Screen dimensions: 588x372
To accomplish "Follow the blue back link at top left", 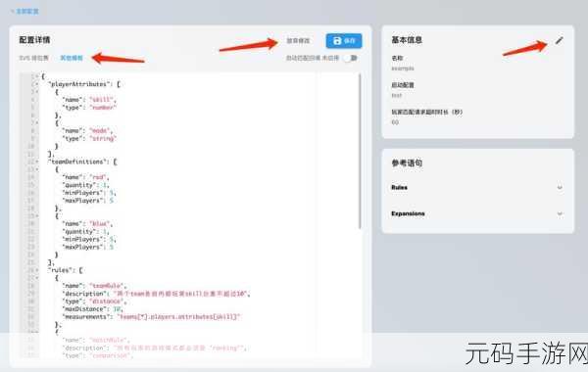I will (24, 11).
